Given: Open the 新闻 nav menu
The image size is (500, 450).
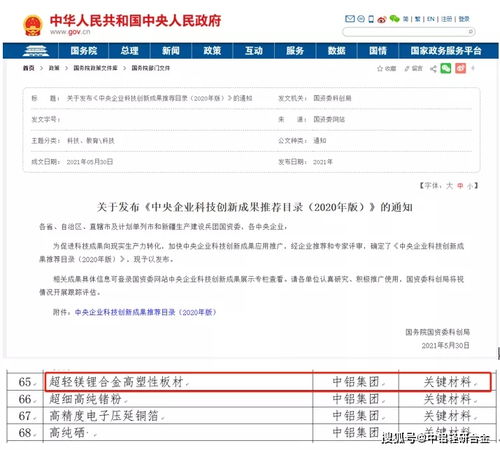Looking at the screenshot, I should point(171,51).
